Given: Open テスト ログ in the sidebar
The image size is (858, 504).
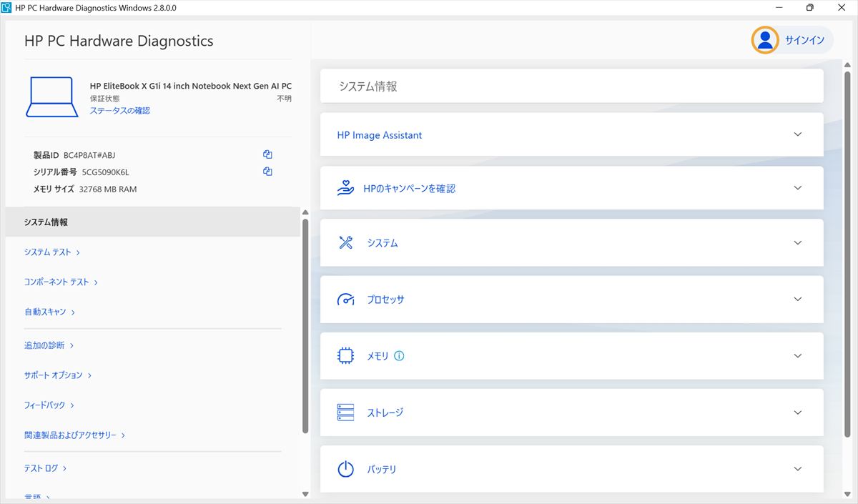Looking at the screenshot, I should point(45,468).
